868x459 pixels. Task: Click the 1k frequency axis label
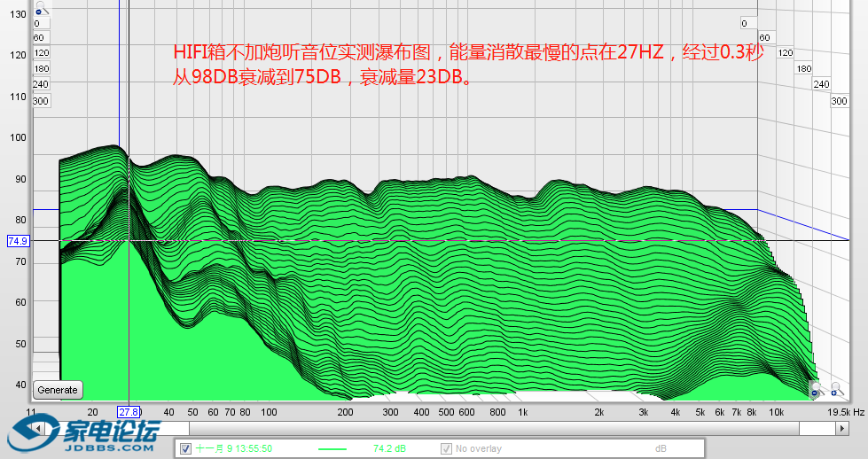[523, 412]
